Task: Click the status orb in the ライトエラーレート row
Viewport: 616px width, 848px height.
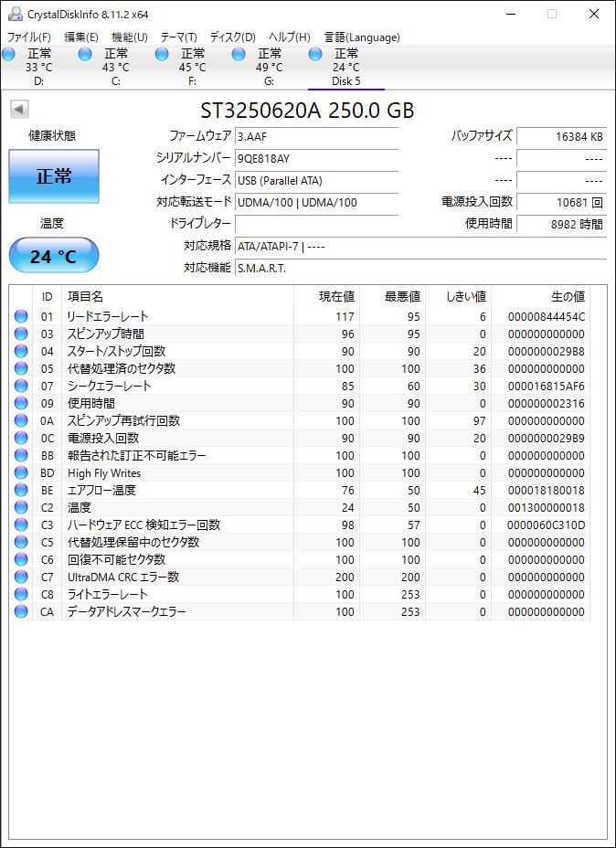Action: 21,594
